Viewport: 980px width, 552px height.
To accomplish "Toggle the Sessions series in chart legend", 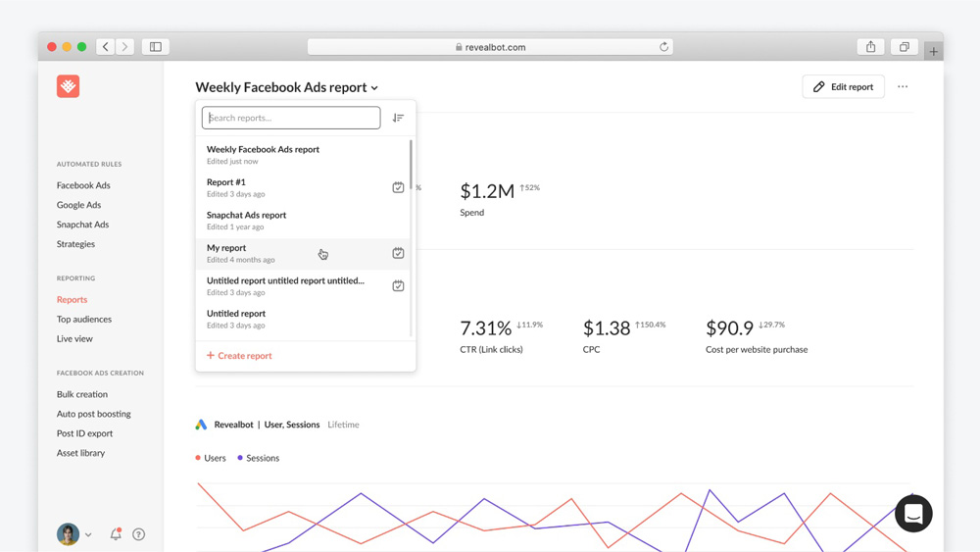I will (258, 458).
